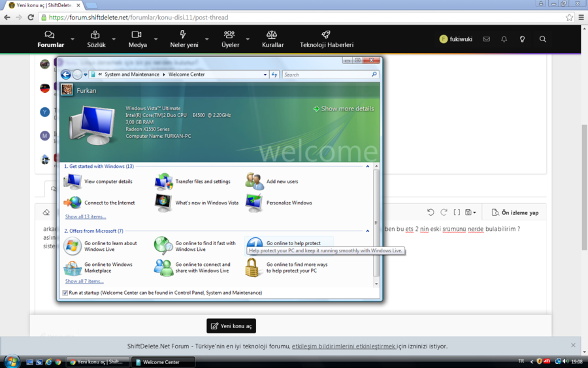Expand Üyeler menu dropdown arrow
588x368 pixels.
[x=248, y=39]
